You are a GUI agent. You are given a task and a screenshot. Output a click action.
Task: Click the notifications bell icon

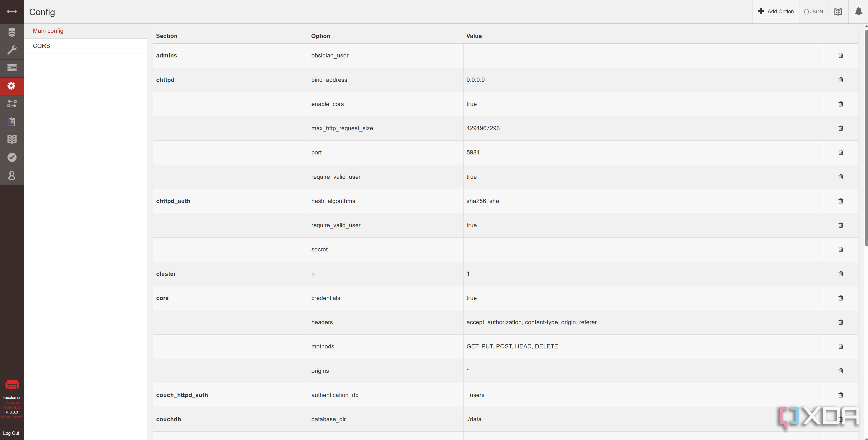tap(858, 12)
